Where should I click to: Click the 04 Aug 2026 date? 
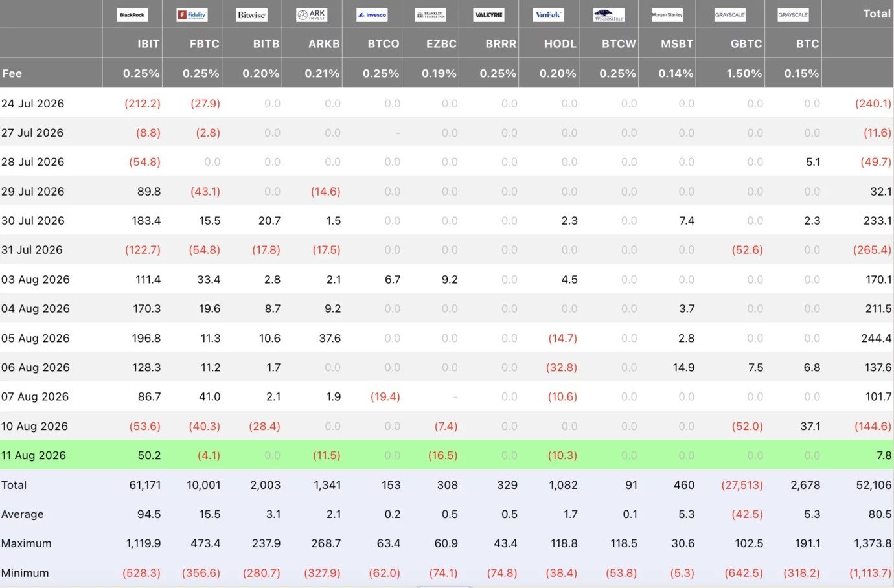pyautogui.click(x=35, y=309)
